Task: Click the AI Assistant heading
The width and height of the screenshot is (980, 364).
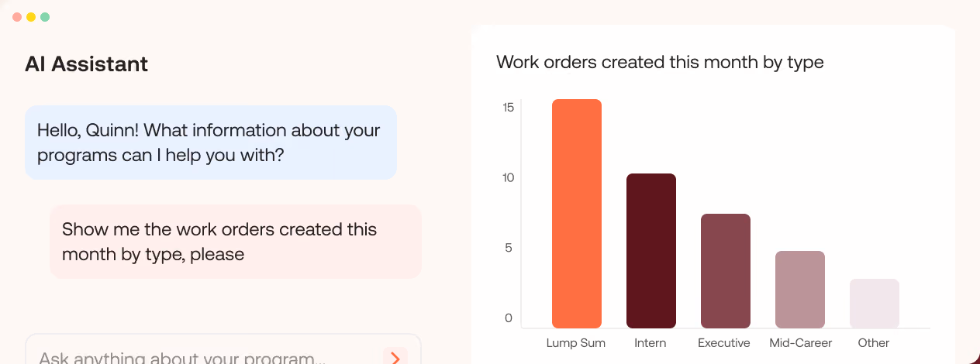Action: pos(86,64)
